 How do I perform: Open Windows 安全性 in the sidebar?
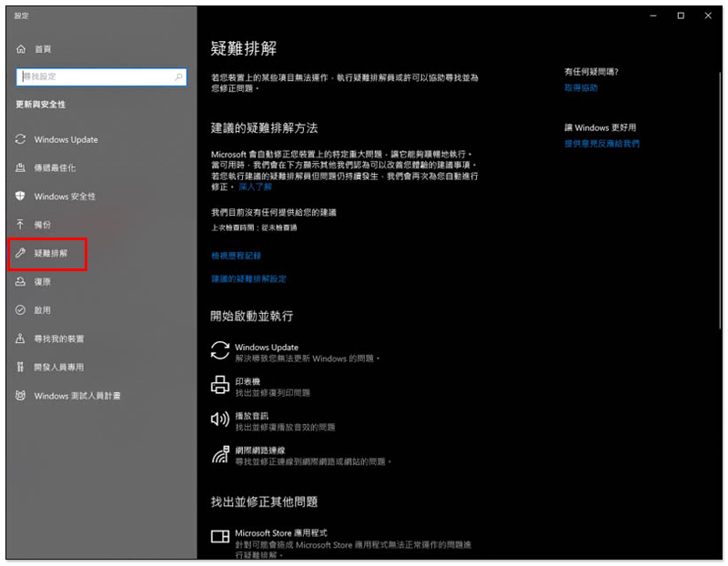point(65,197)
